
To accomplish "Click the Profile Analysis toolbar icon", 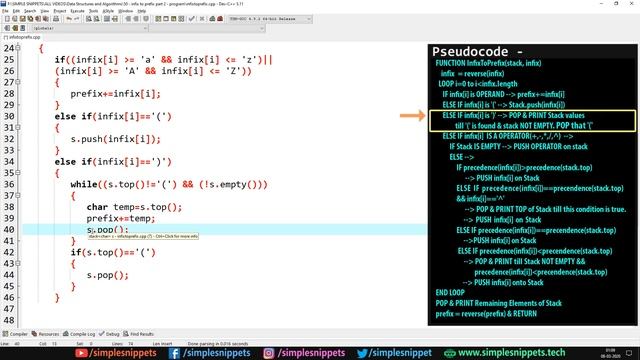I will coord(212,19).
